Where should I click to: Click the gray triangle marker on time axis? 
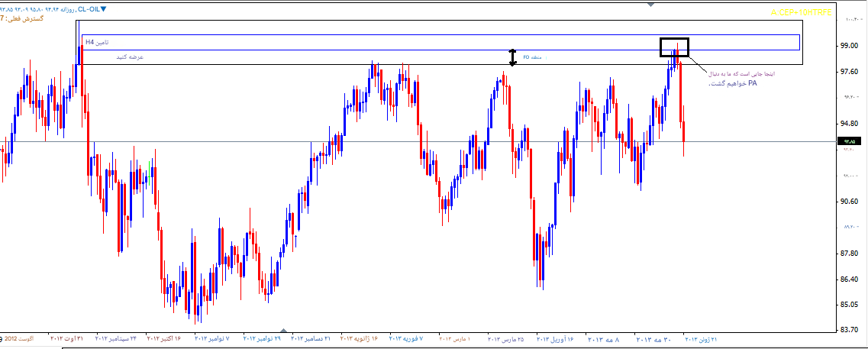282,330
